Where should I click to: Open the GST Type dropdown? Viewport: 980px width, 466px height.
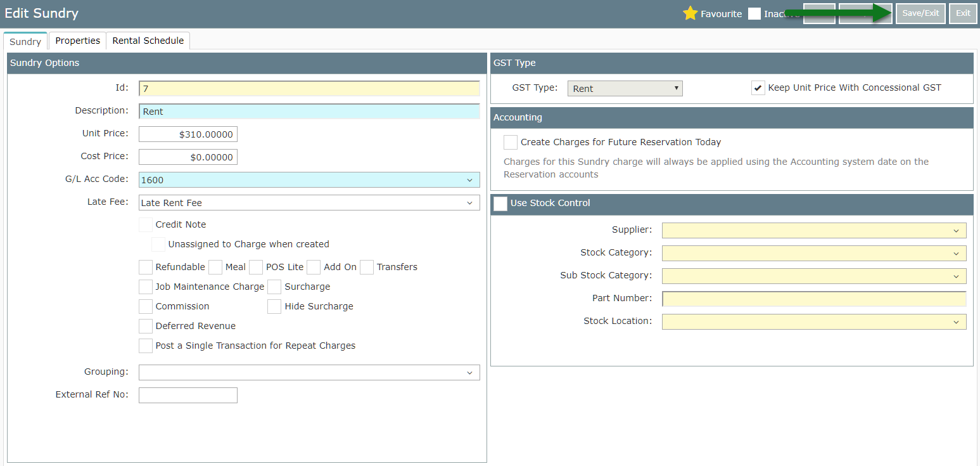625,88
